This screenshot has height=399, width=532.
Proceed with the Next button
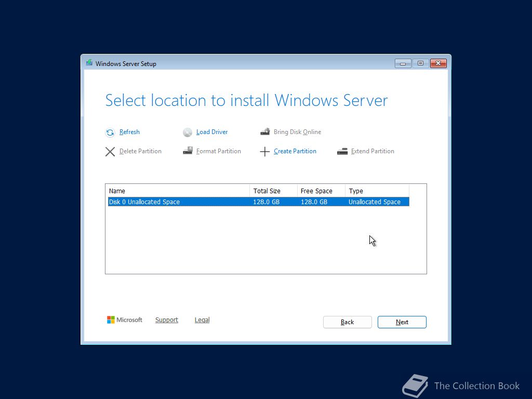(x=402, y=322)
